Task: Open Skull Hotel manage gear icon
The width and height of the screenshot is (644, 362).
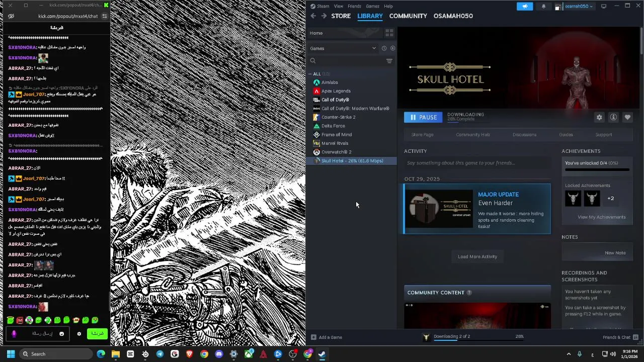Action: (x=599, y=117)
